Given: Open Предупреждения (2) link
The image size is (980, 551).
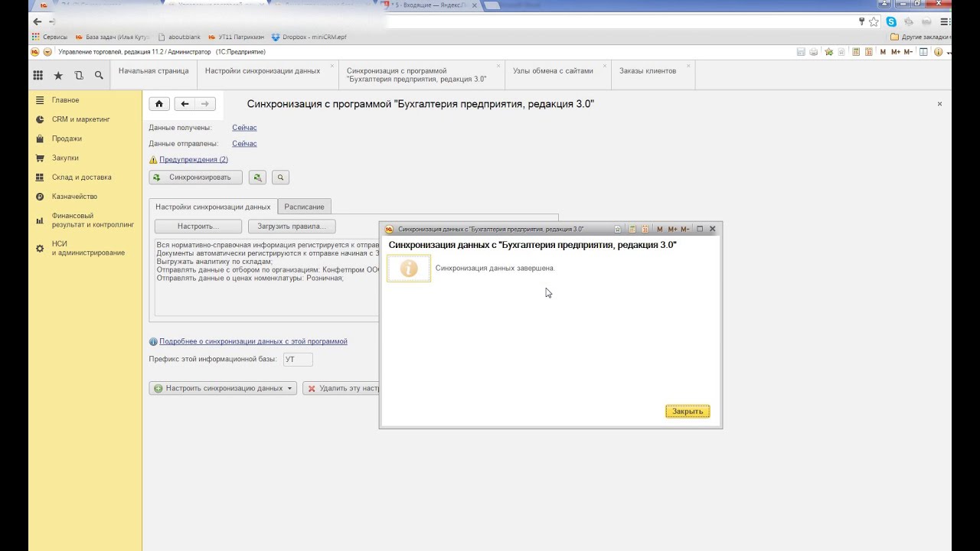Looking at the screenshot, I should [x=194, y=160].
